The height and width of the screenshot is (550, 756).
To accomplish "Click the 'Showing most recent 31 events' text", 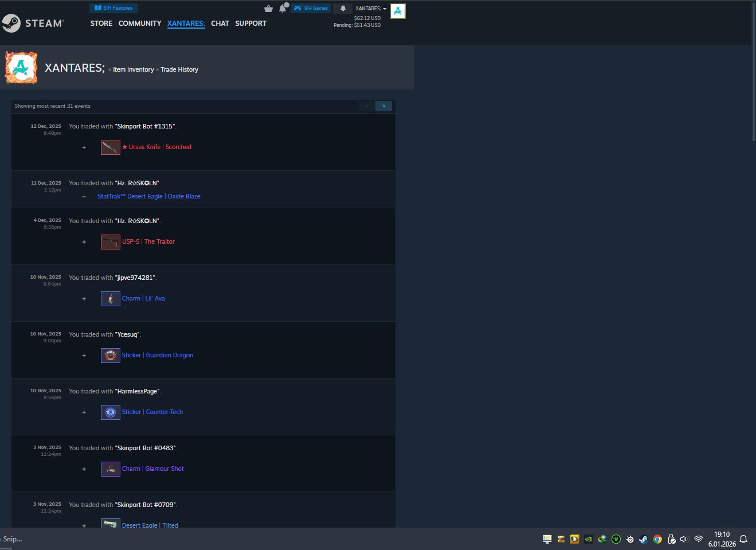I will tap(53, 106).
